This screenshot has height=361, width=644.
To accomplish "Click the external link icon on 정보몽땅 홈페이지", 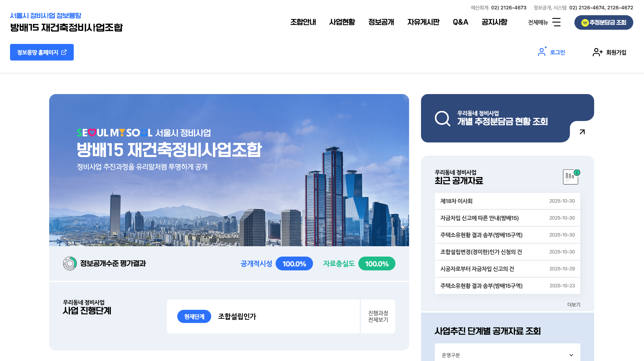I will (x=64, y=52).
